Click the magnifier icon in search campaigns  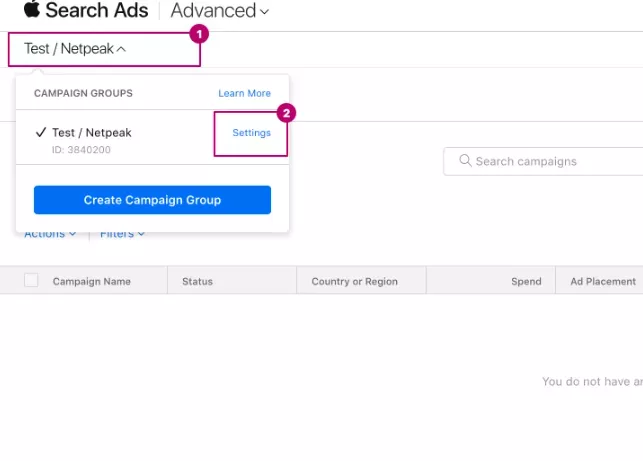pos(465,160)
